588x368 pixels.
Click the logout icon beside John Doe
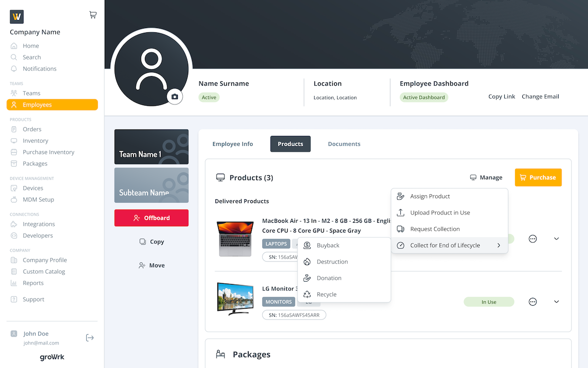pyautogui.click(x=90, y=338)
